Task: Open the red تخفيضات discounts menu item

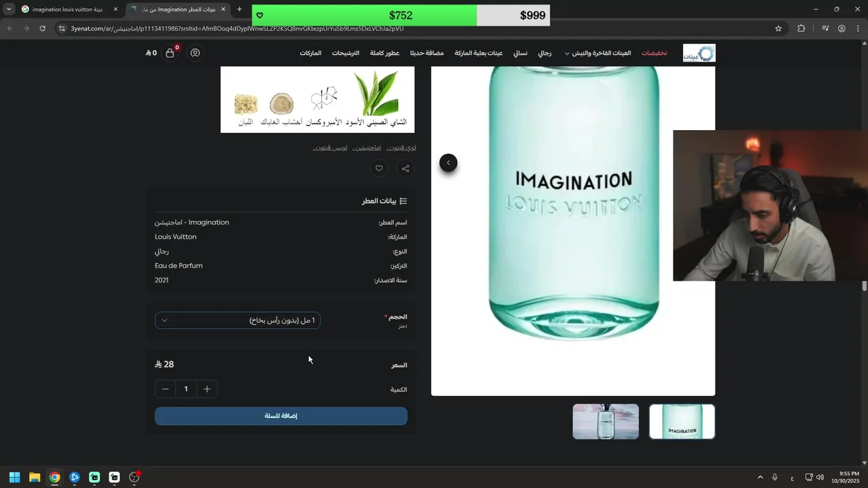Action: [654, 53]
